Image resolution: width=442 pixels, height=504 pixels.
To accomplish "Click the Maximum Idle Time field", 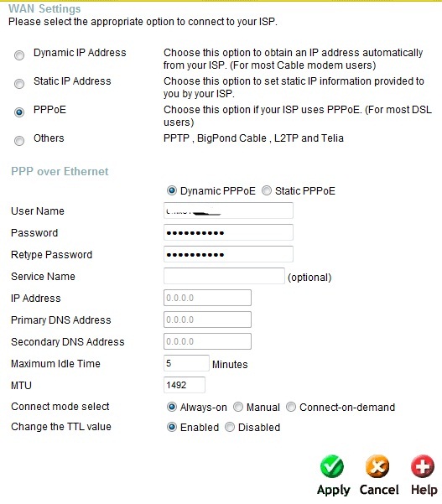I will (186, 363).
